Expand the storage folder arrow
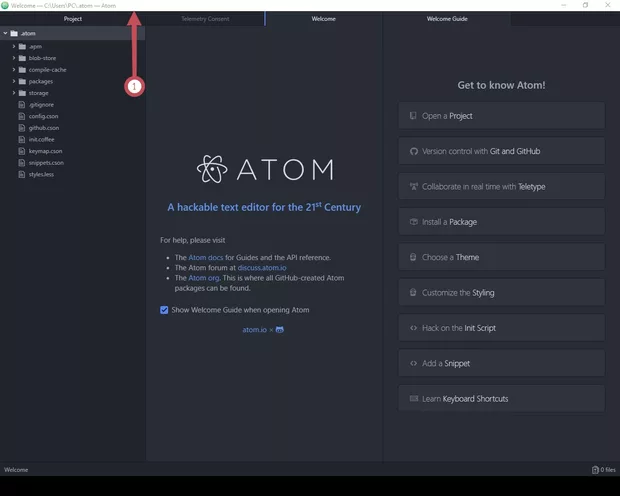This screenshot has height=496, width=620. pyautogui.click(x=13, y=93)
